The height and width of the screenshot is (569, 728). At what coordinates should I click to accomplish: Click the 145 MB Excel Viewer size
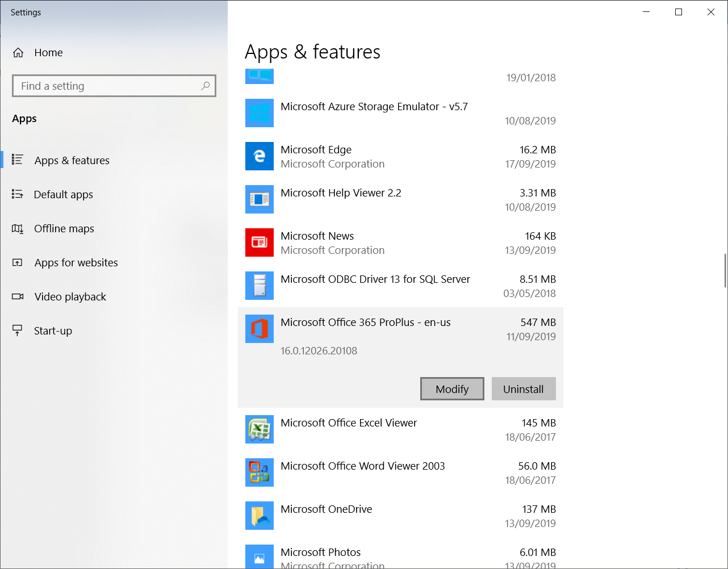pyautogui.click(x=539, y=422)
